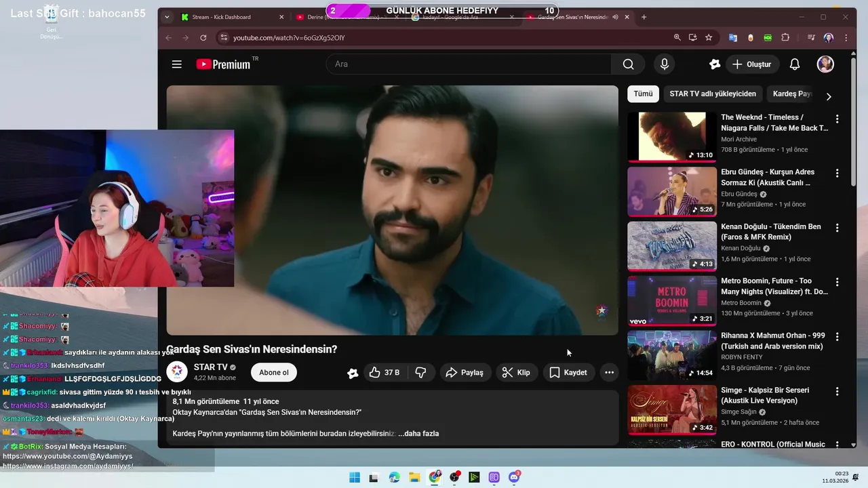868x488 pixels.
Task: Open the Metro Boomin Too Many Nights thumbnail
Action: [x=671, y=301]
